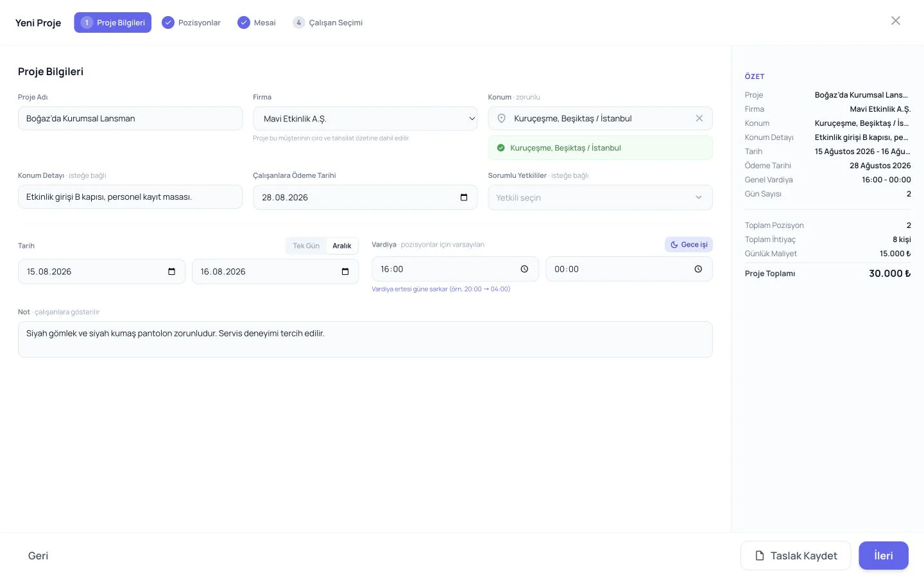
Task: Click confirmed location Kuruçeşme, Beşiktaş / İstanbul green box
Action: [600, 148]
